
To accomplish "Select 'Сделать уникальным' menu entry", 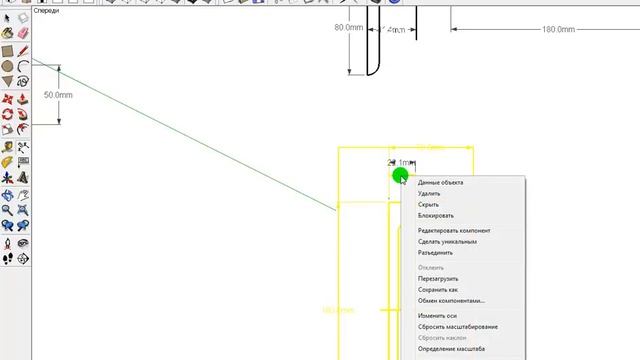I will pyautogui.click(x=447, y=242).
